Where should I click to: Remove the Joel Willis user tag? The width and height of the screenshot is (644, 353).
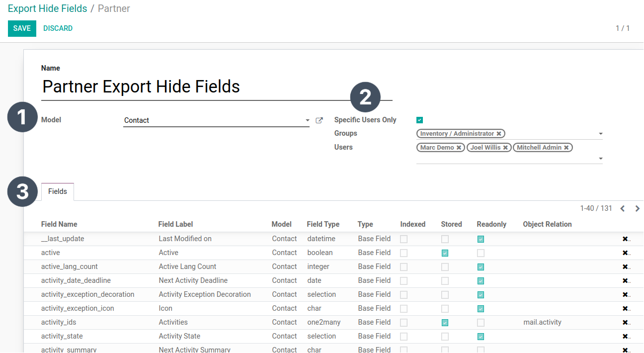(x=505, y=148)
